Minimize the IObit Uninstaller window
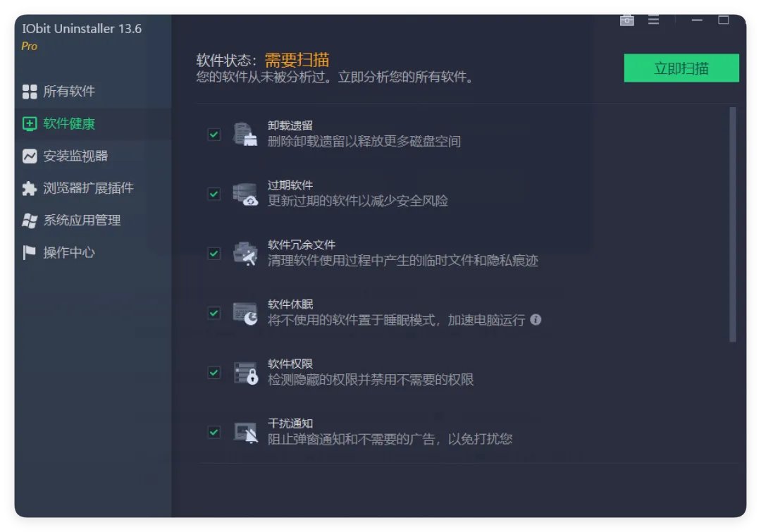 (x=698, y=20)
